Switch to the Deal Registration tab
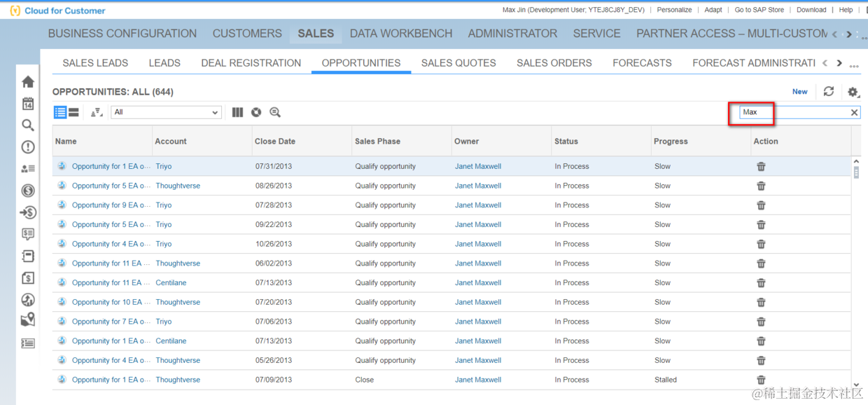The width and height of the screenshot is (868, 405). [251, 63]
